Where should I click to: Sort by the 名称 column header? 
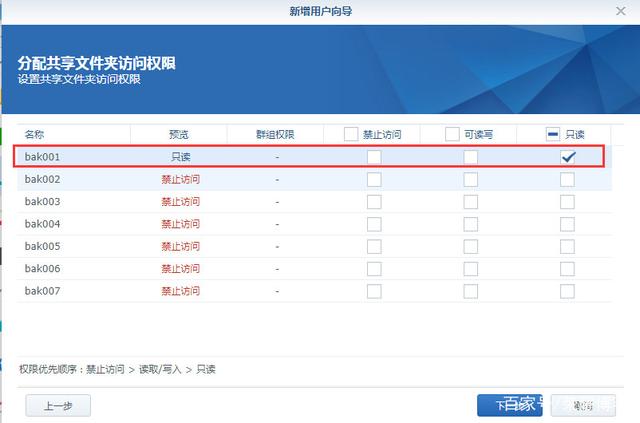[34, 134]
